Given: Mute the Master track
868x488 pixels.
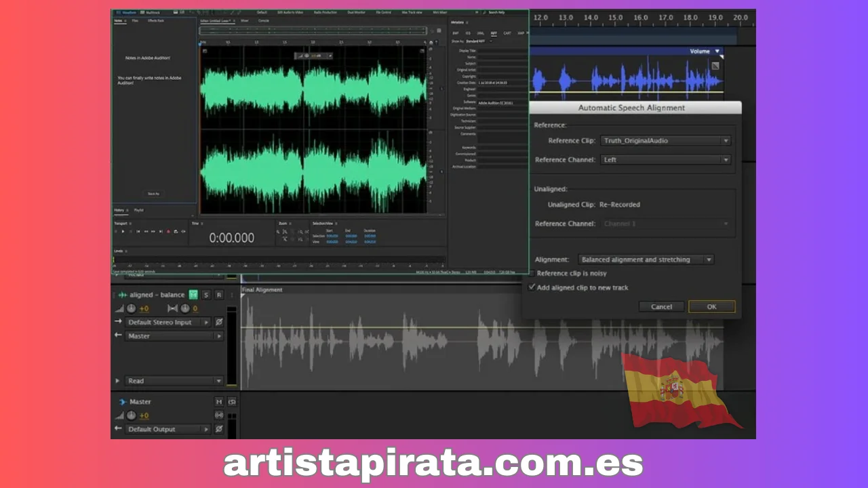Looking at the screenshot, I should tap(219, 402).
